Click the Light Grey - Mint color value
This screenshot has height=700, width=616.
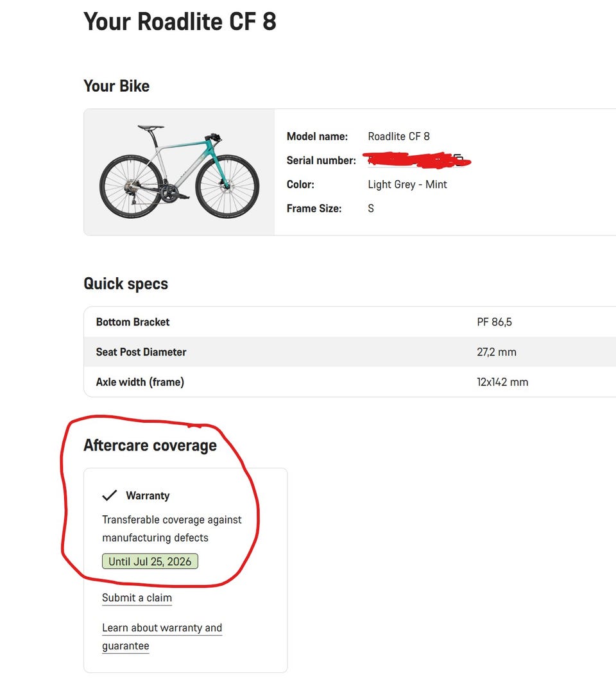[x=407, y=185]
